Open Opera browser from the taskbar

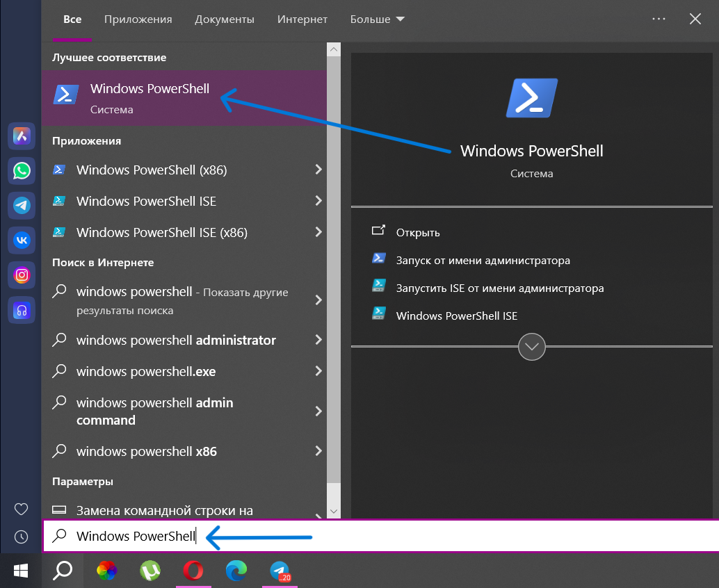click(x=193, y=571)
